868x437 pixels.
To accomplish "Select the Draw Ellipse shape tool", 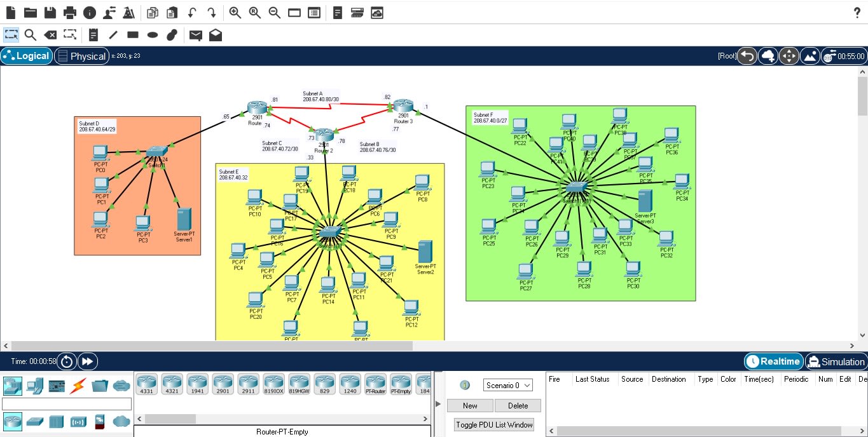I will (152, 35).
